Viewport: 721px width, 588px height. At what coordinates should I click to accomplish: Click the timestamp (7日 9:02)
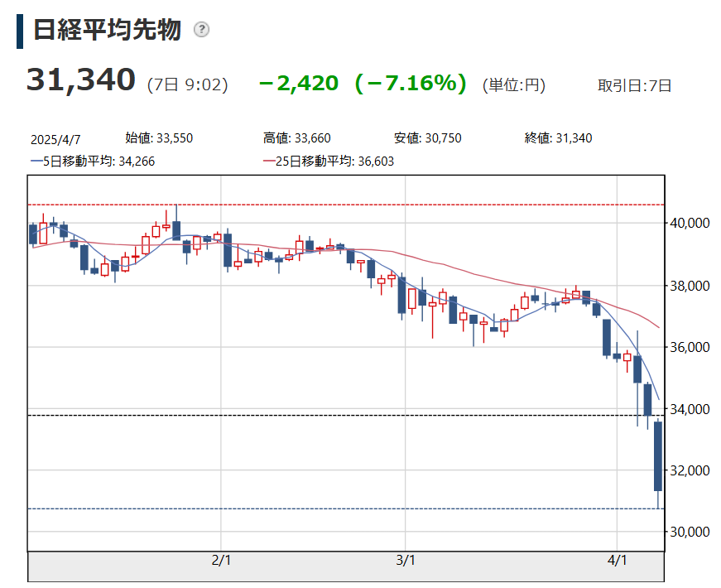188,84
